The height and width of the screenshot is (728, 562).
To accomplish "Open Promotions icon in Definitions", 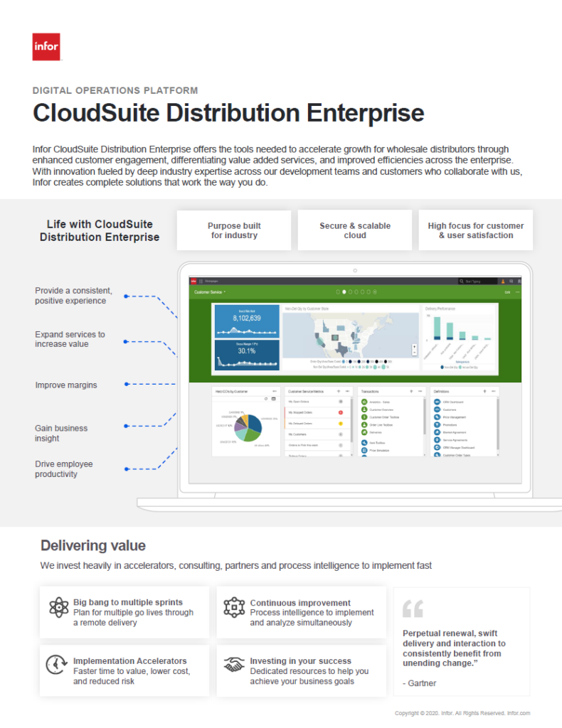I will (437, 424).
